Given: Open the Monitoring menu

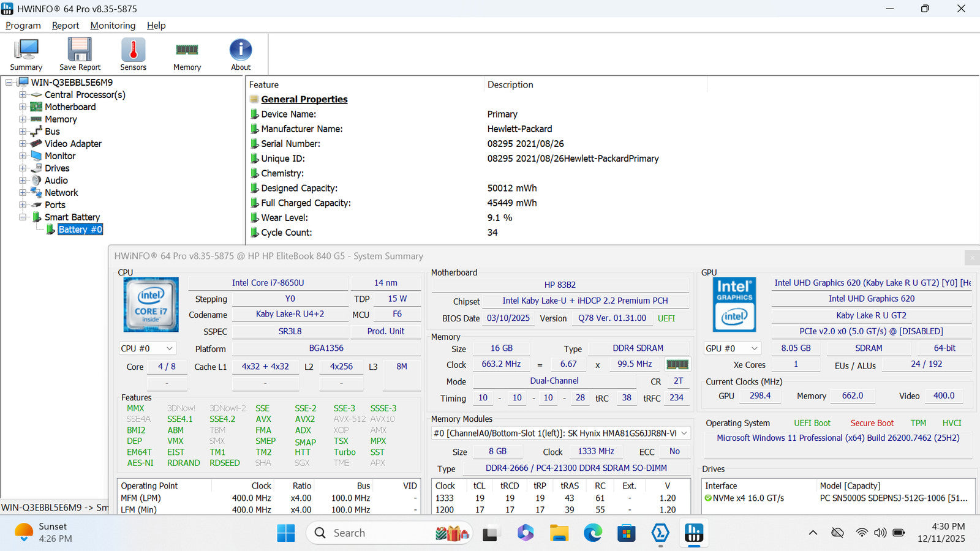Looking at the screenshot, I should click(113, 26).
